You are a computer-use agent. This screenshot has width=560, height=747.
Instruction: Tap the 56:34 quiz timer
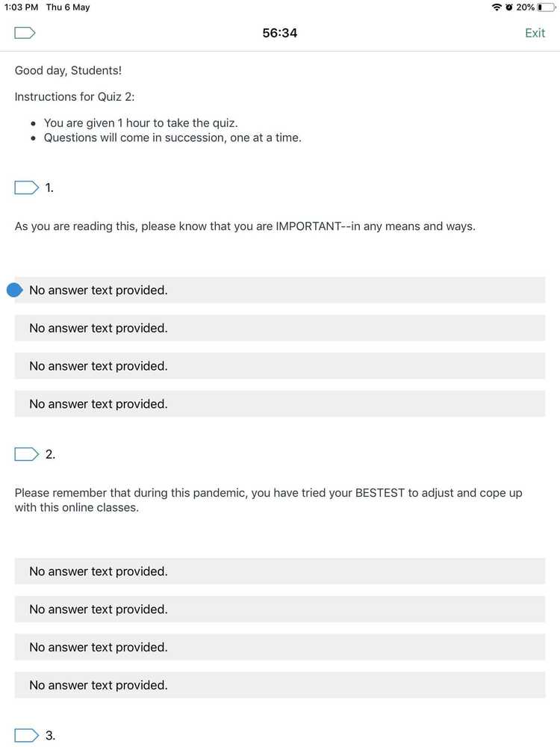(x=280, y=33)
